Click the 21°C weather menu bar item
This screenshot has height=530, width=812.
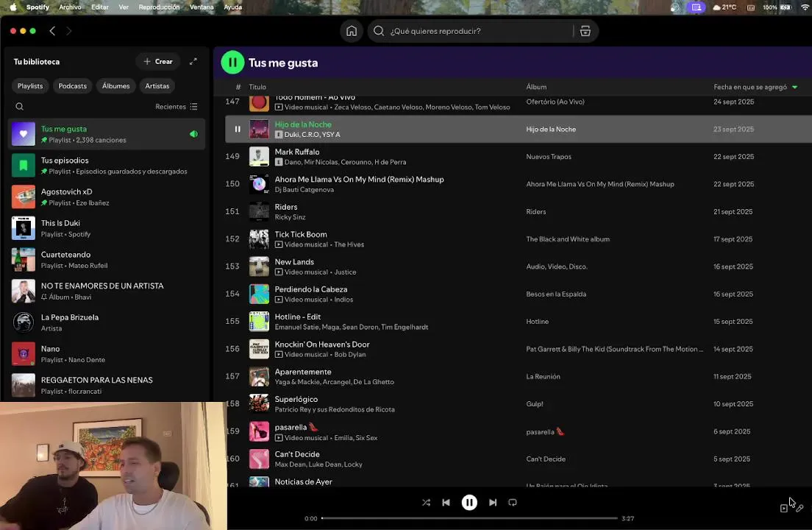(x=724, y=7)
